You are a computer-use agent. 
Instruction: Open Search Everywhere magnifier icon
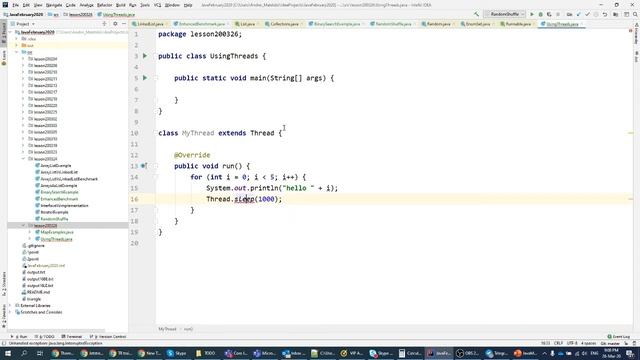click(x=635, y=14)
